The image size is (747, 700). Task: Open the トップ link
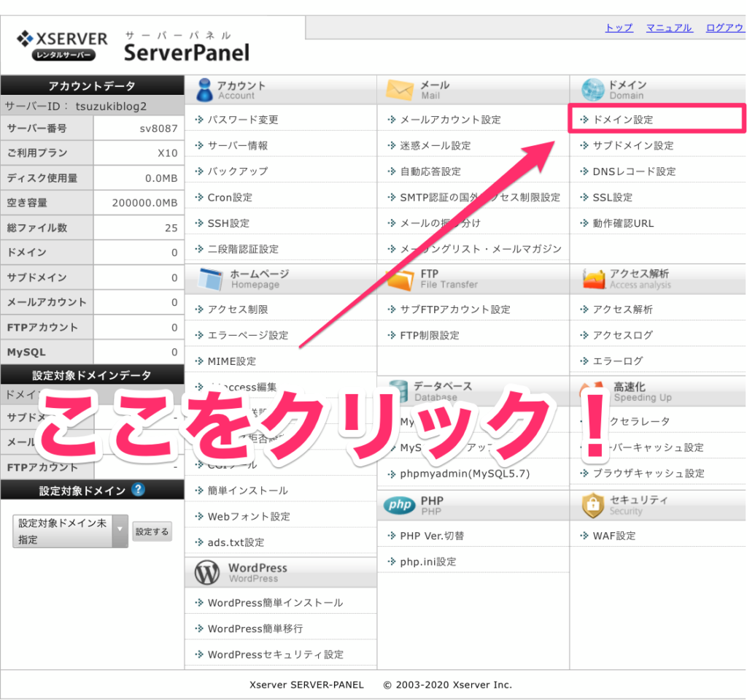619,28
